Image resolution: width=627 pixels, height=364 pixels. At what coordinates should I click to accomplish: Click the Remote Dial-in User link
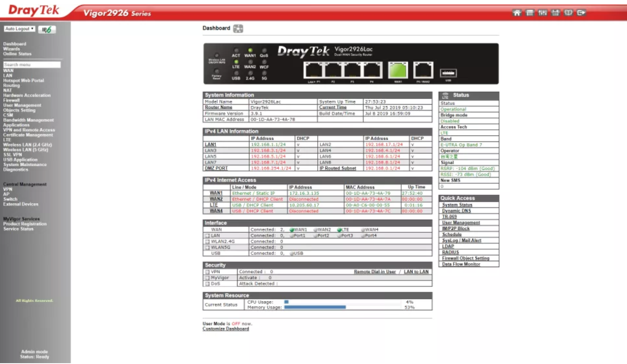tap(375, 272)
